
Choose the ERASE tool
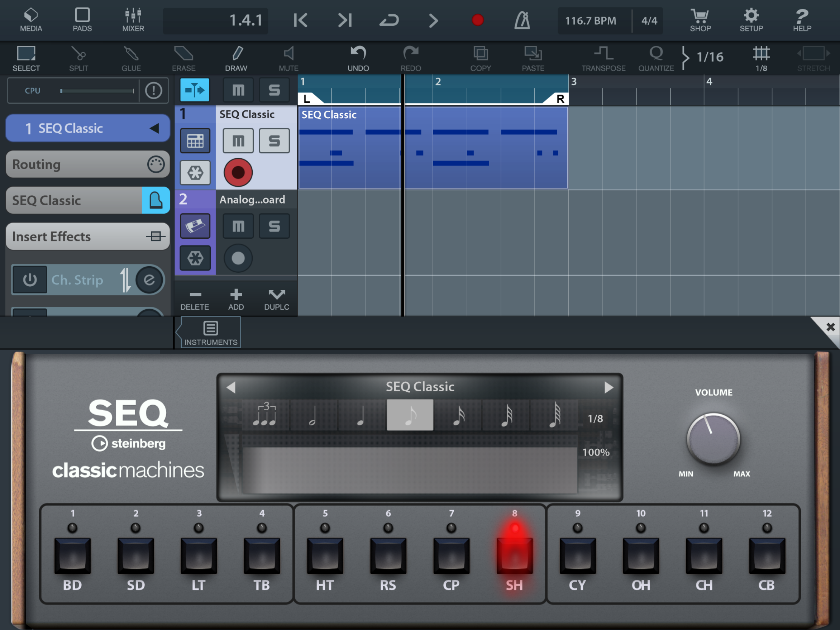[184, 59]
